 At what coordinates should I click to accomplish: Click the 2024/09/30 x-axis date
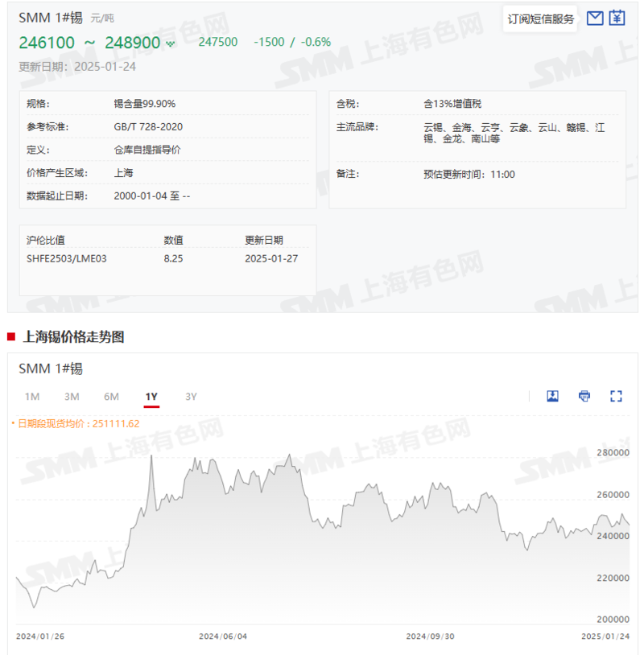(430, 636)
